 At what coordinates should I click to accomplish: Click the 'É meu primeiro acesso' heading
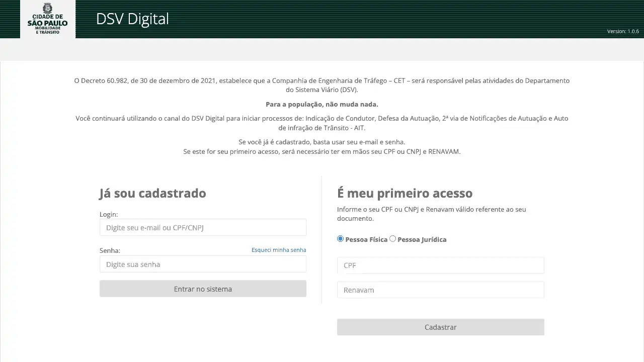[405, 193]
